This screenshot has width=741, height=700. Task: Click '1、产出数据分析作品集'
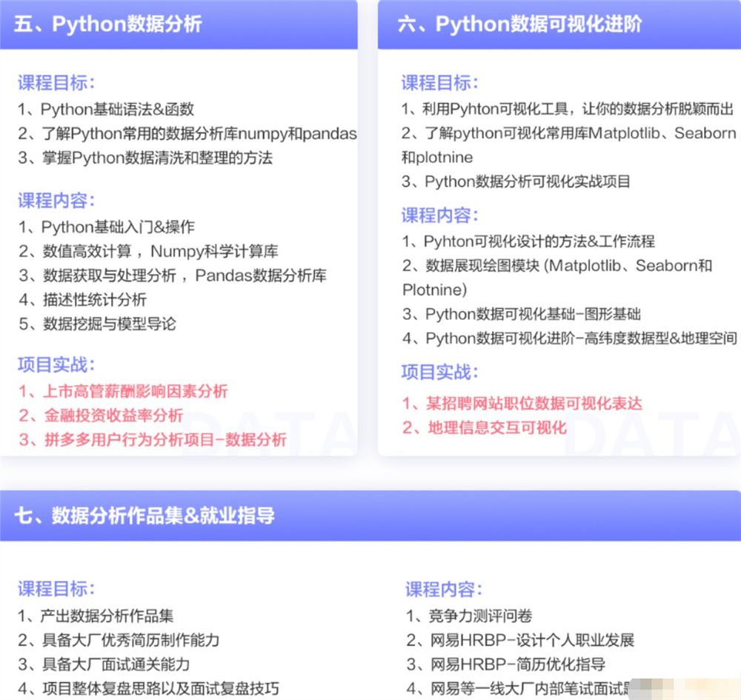tap(96, 616)
